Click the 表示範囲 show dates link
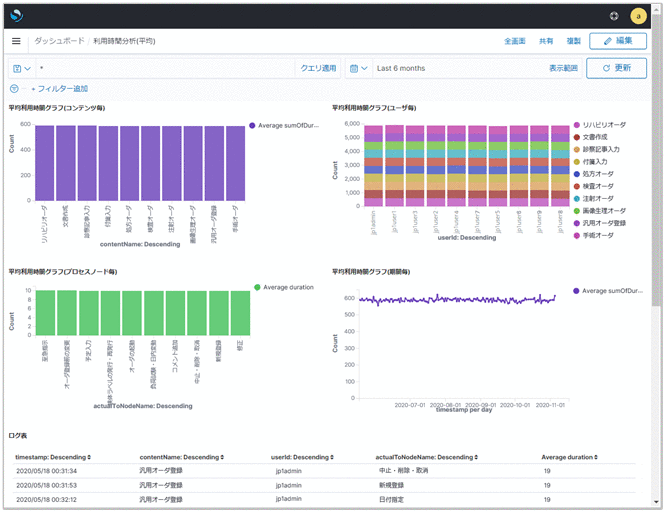664x512 pixels. (563, 68)
